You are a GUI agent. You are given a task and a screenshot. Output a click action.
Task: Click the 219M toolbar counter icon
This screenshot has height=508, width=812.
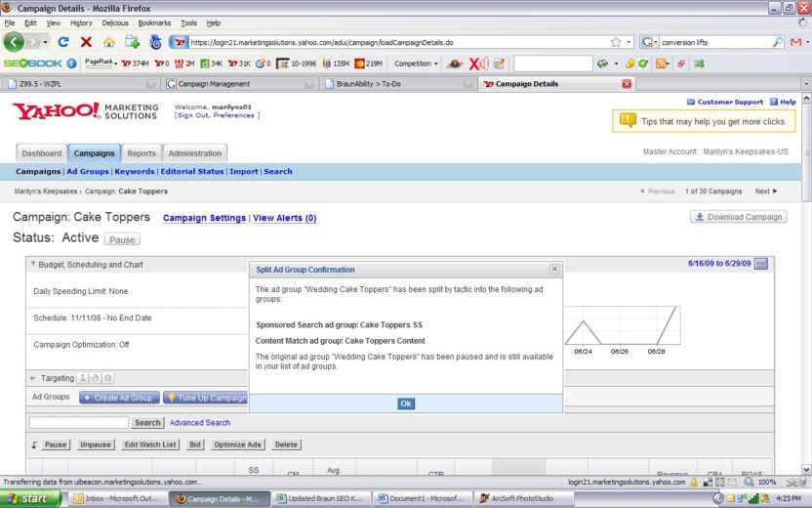[368, 63]
